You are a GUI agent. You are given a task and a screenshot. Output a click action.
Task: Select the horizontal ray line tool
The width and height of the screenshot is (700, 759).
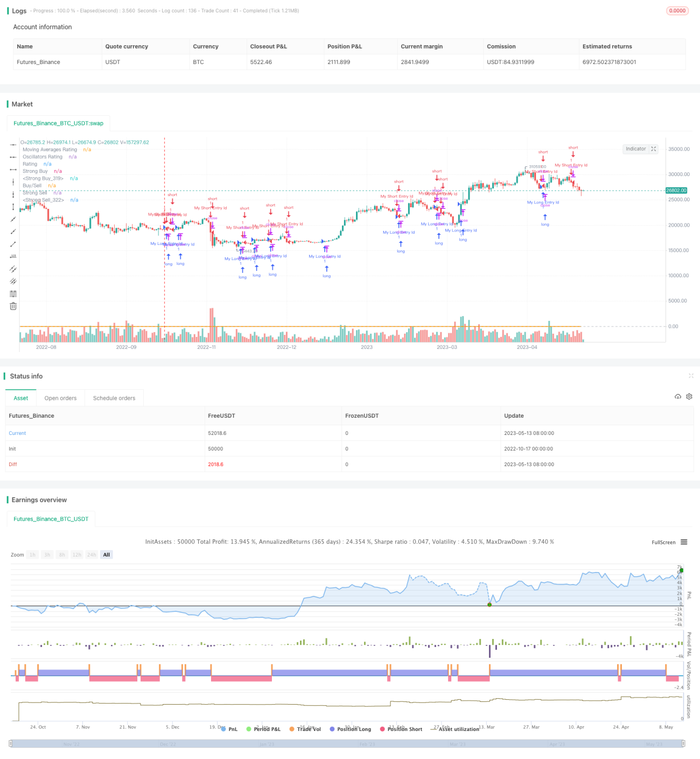13,157
